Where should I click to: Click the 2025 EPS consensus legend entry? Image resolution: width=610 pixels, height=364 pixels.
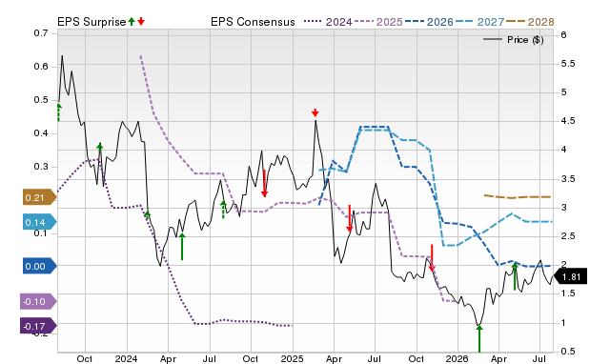[x=378, y=22]
